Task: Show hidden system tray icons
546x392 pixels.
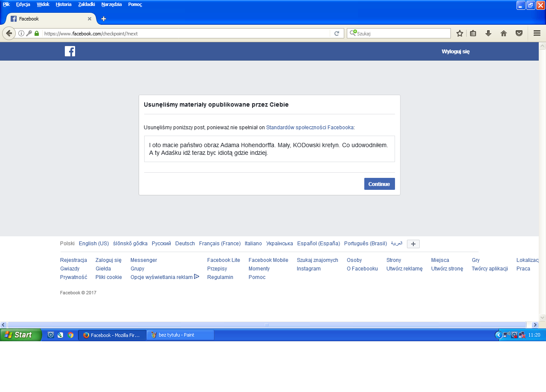Action: point(499,335)
